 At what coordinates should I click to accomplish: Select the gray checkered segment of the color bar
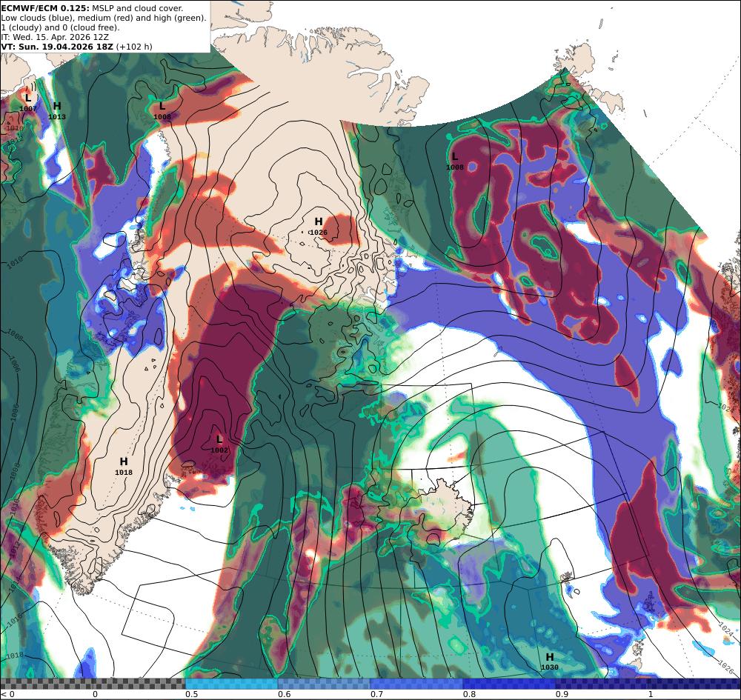point(93,684)
